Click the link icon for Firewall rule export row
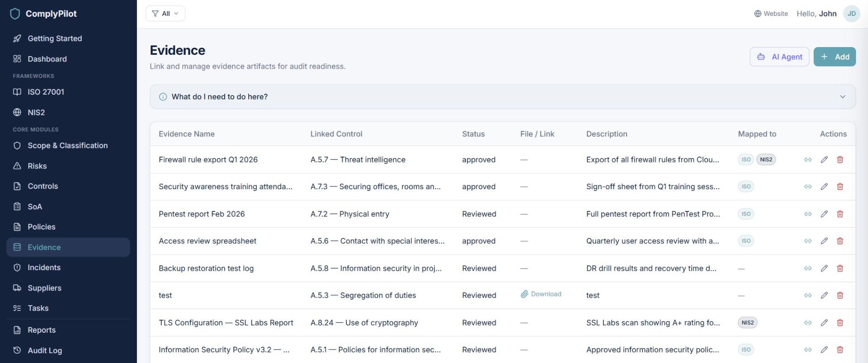Screen dimensions: 868x363 click(808, 160)
